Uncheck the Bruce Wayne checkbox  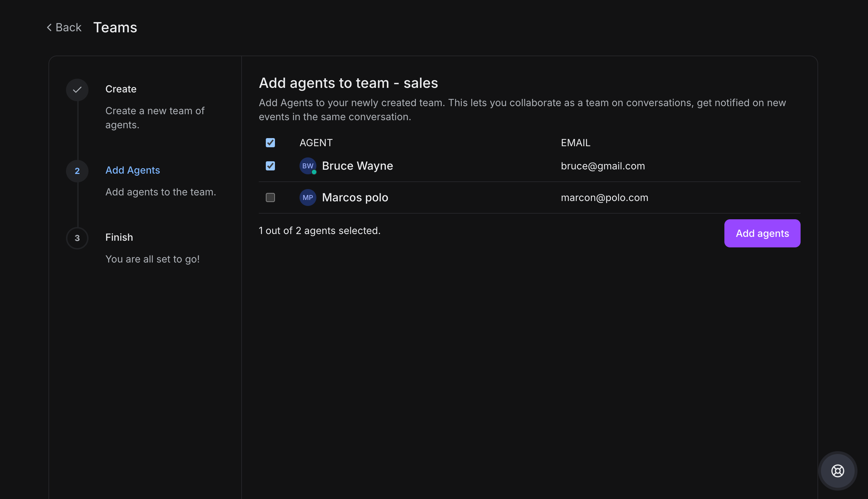pyautogui.click(x=270, y=166)
